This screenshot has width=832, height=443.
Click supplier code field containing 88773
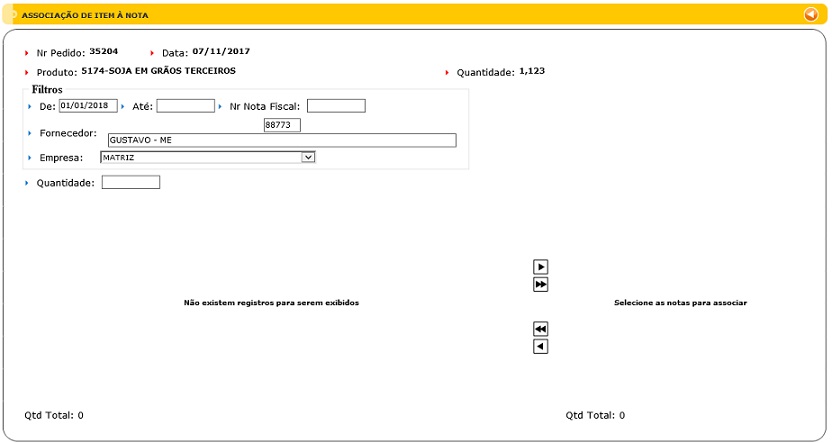282,125
